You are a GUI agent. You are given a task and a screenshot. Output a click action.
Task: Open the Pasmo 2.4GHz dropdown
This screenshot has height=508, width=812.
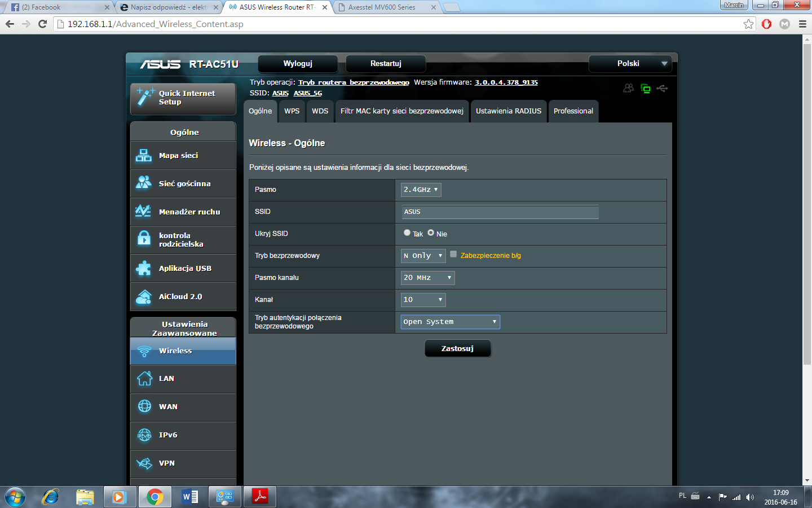[421, 190]
